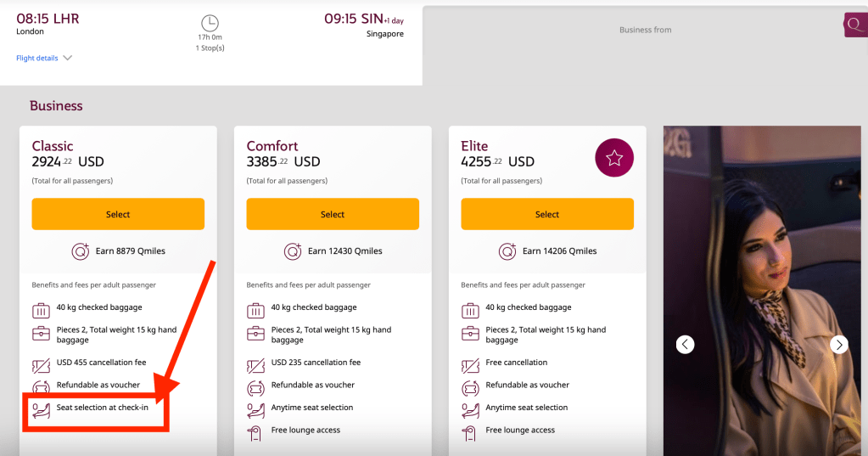Click Comfort refundable voucher icon
Image resolution: width=868 pixels, height=456 pixels.
click(255, 386)
